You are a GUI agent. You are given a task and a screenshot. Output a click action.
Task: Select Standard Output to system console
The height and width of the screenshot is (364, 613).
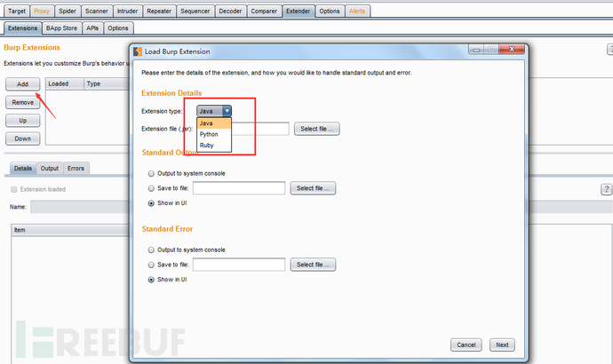[151, 173]
